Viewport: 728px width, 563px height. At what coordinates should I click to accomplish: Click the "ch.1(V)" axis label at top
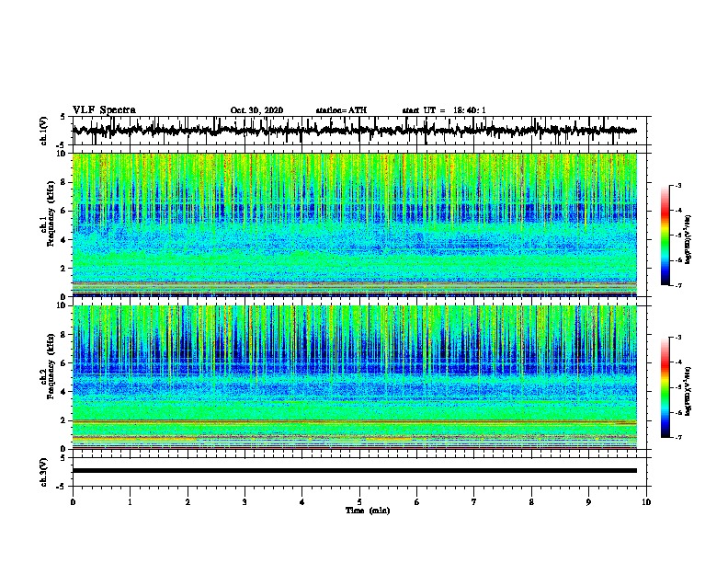44,131
